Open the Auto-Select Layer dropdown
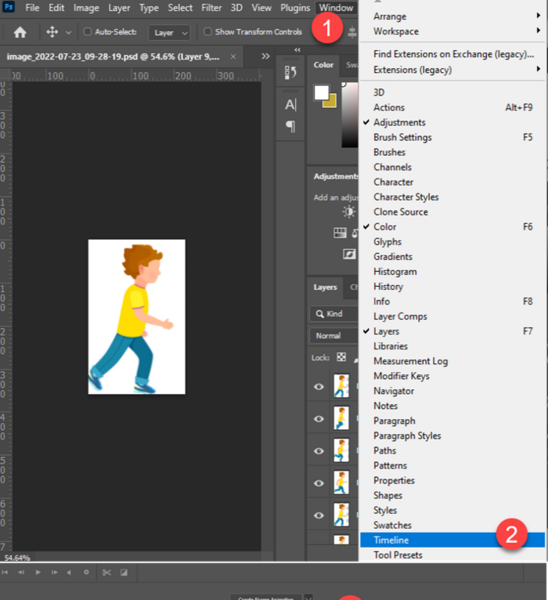The width and height of the screenshot is (548, 600). click(x=170, y=33)
